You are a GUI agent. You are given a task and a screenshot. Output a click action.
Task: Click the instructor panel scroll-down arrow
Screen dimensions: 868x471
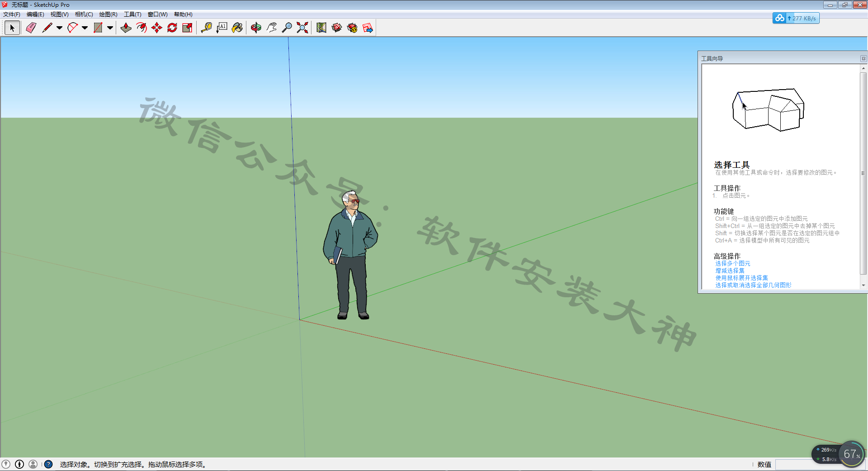point(863,285)
